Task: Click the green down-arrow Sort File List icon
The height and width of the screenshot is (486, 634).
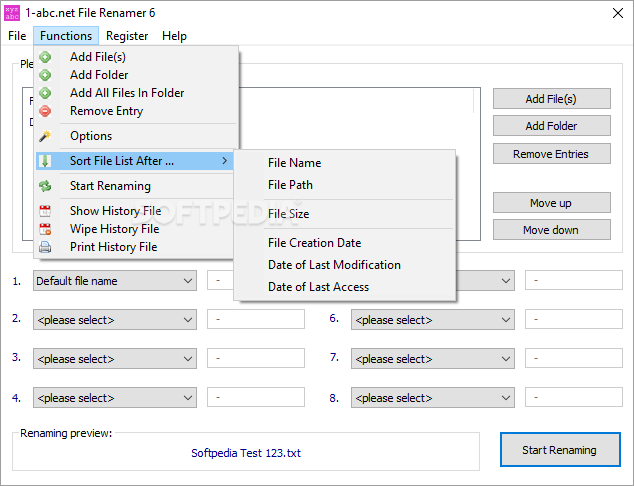Action: tap(45, 161)
